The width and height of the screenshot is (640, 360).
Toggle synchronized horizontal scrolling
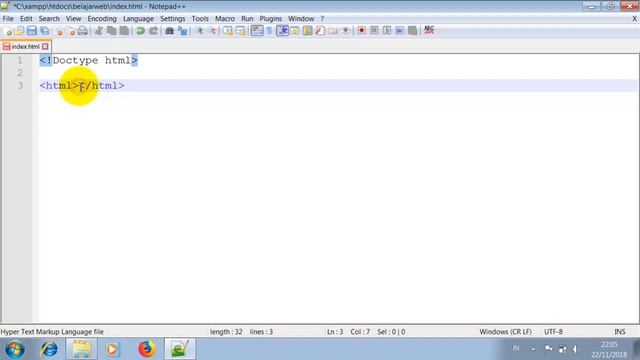pos(240,31)
